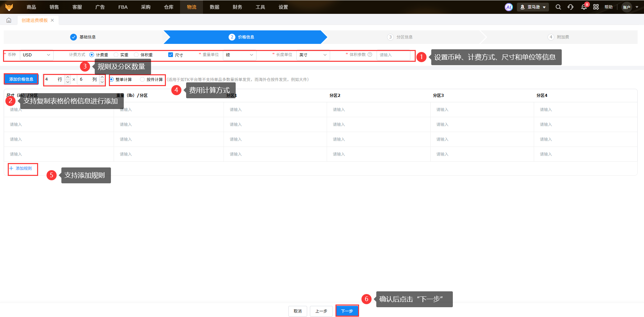Image resolution: width=644 pixels, height=317 pixels.
Task: Click the 添加价格信息 button
Action: click(21, 79)
